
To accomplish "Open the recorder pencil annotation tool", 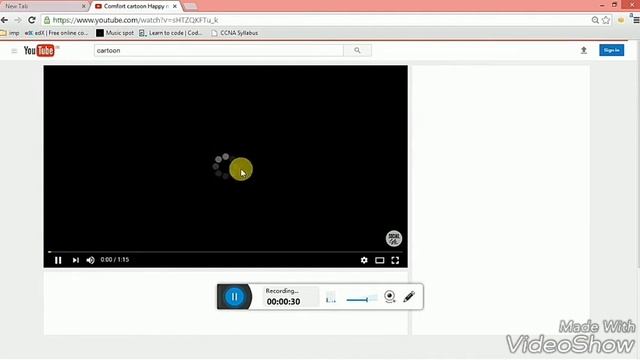I will tap(409, 297).
